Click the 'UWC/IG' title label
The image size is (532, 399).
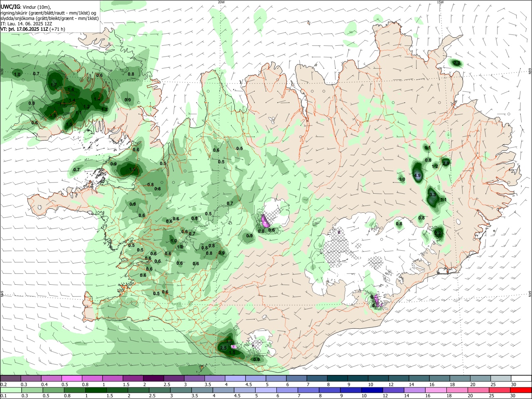(10, 7)
